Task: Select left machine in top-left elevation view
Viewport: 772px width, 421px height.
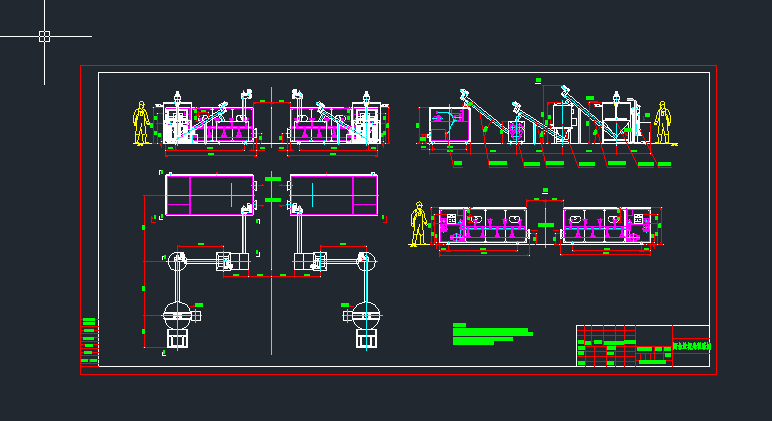Action: (x=210, y=124)
